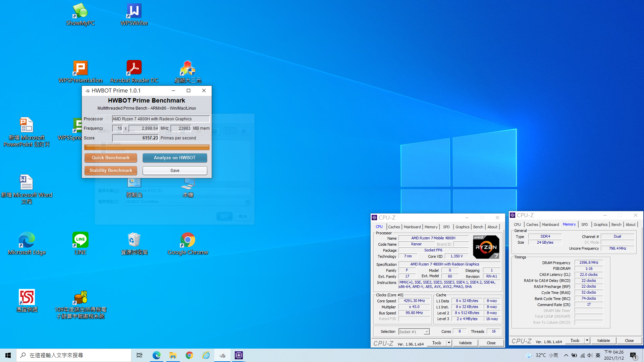This screenshot has width=644, height=362.
Task: Open Memory tab in left CPU-Z
Action: pos(431,227)
